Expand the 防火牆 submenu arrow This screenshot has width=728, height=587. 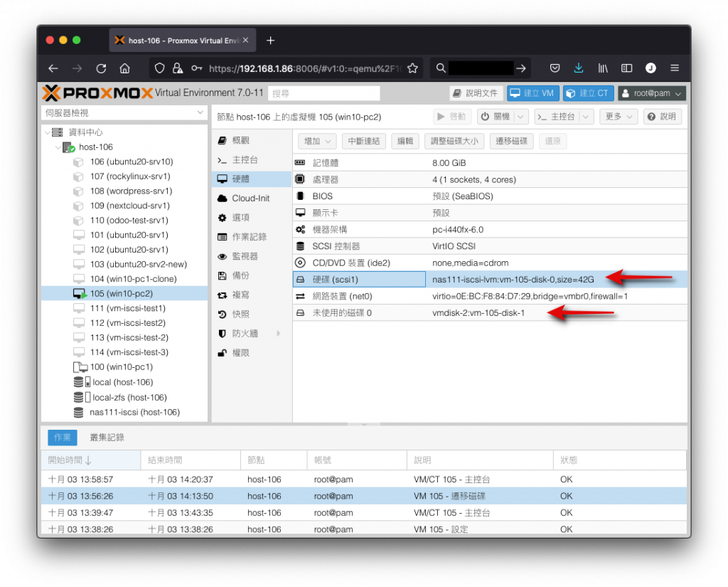[x=279, y=333]
